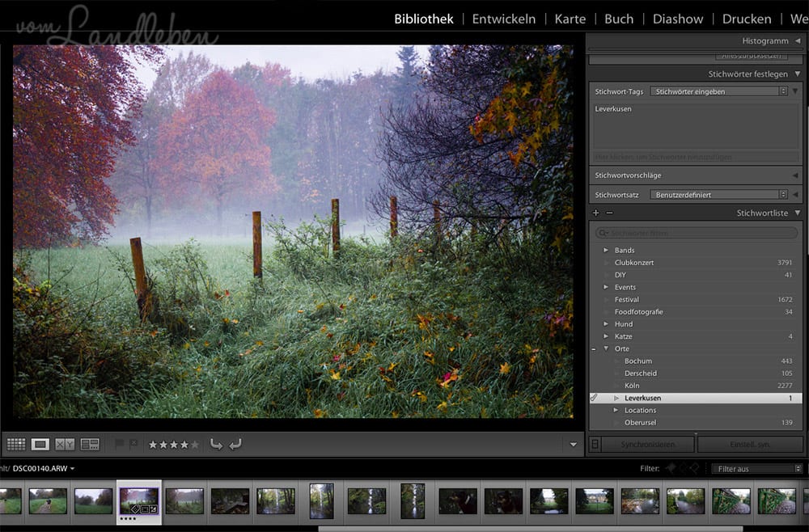Open the DSC00140.ARW filename dropdown
The width and height of the screenshot is (809, 532).
44,469
